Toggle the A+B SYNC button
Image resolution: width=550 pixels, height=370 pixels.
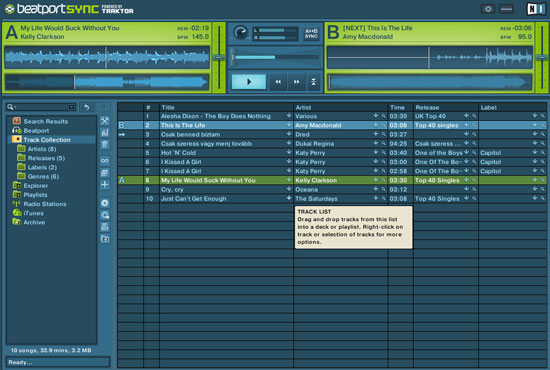point(311,34)
